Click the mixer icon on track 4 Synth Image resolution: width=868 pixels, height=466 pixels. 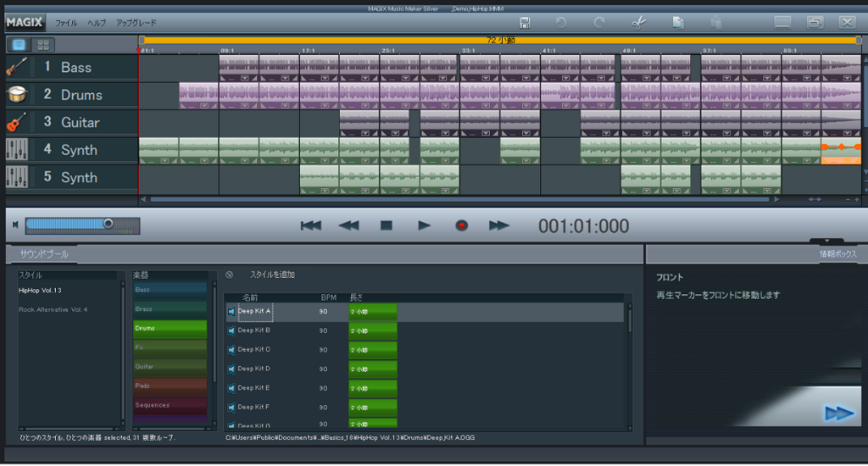(x=17, y=149)
